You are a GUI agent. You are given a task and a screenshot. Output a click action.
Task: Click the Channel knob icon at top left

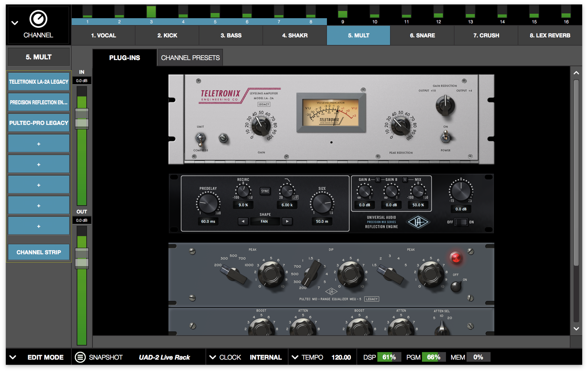(x=38, y=19)
